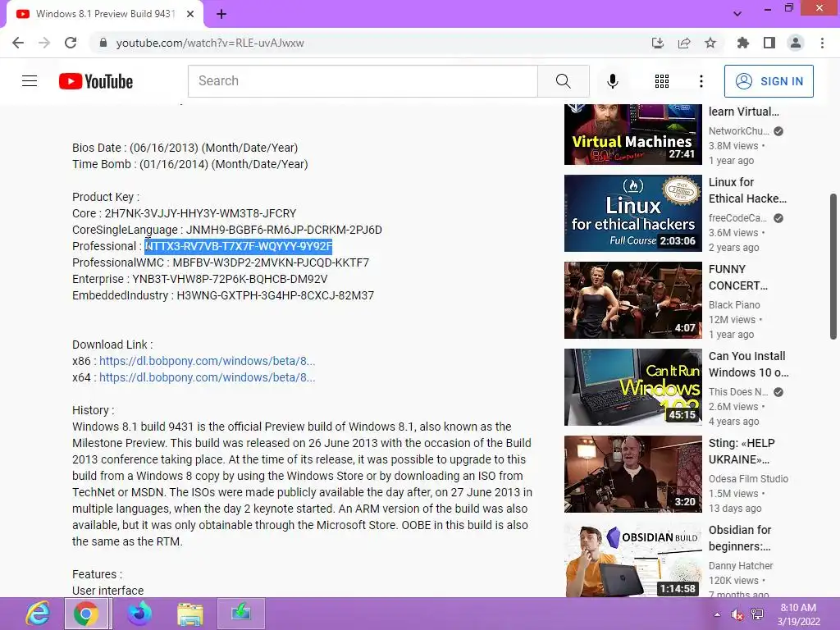Open Internet Explorer from the taskbar
The image size is (840, 630).
38,614
